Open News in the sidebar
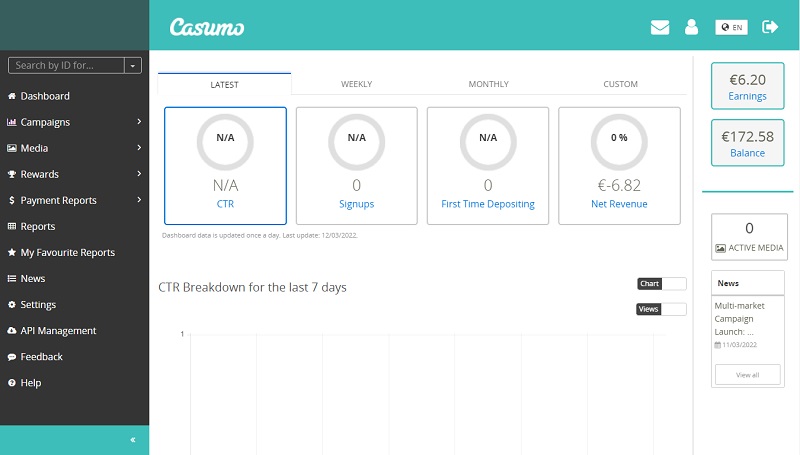This screenshot has width=800, height=455. click(x=33, y=279)
